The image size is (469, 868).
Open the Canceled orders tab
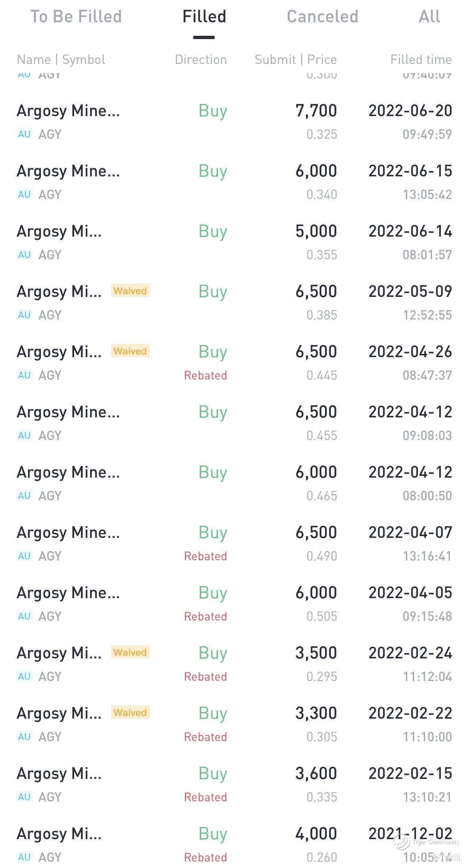(x=322, y=17)
